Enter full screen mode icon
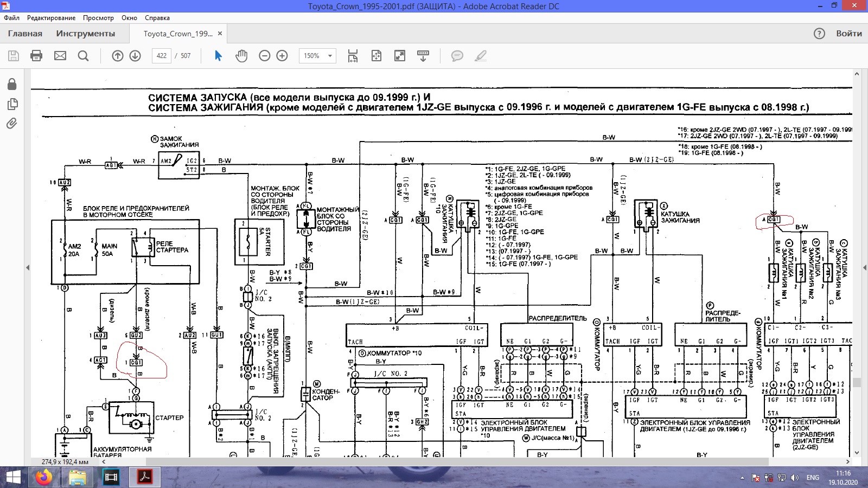 pos(400,55)
